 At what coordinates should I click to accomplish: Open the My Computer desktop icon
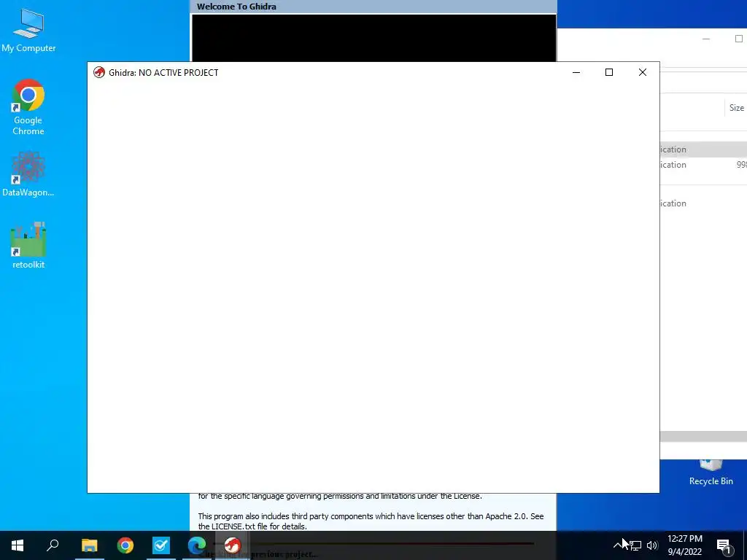coord(28,31)
